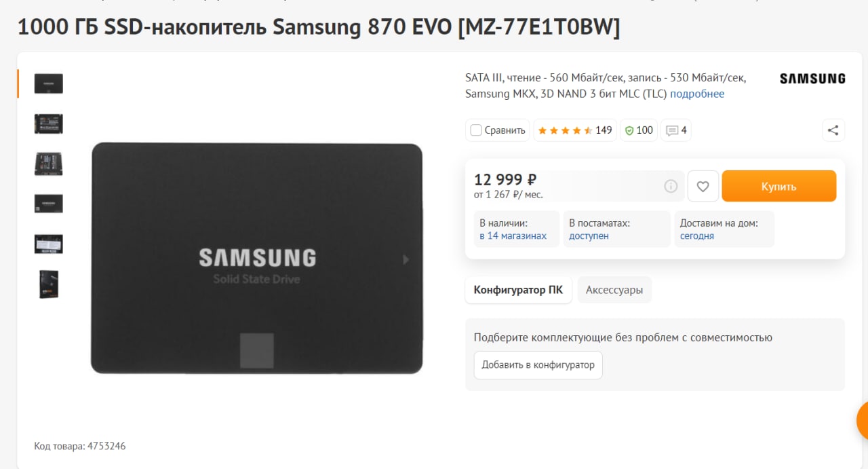The width and height of the screenshot is (868, 469).
Task: Click the Samsung brand logo
Action: [812, 79]
